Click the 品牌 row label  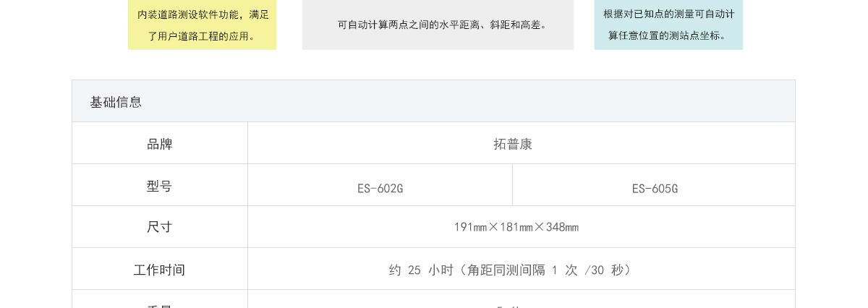tap(160, 143)
